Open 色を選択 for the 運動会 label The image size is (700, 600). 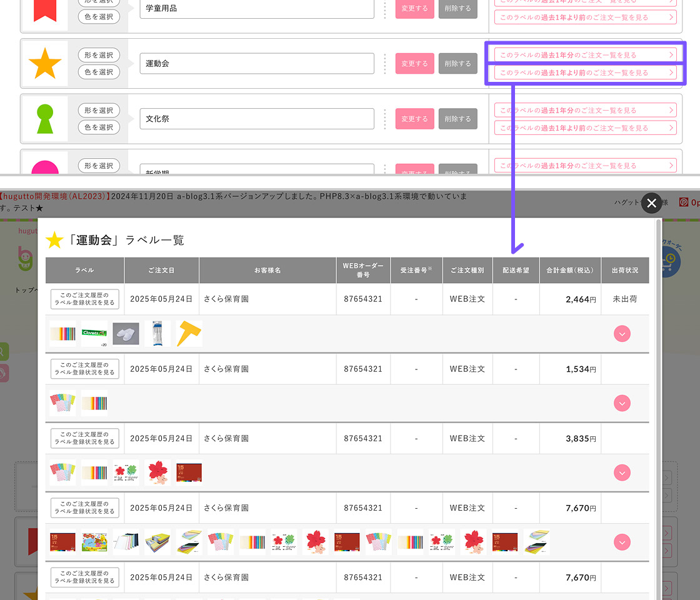[99, 72]
